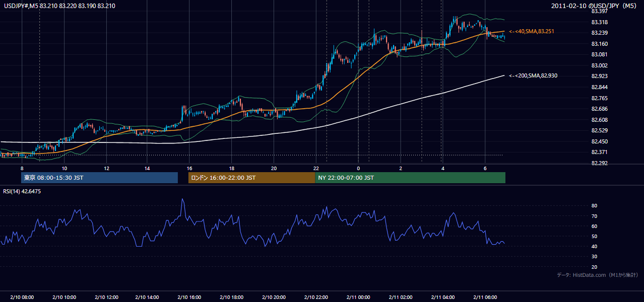Click hour label 16 under the price chart

[189, 168]
